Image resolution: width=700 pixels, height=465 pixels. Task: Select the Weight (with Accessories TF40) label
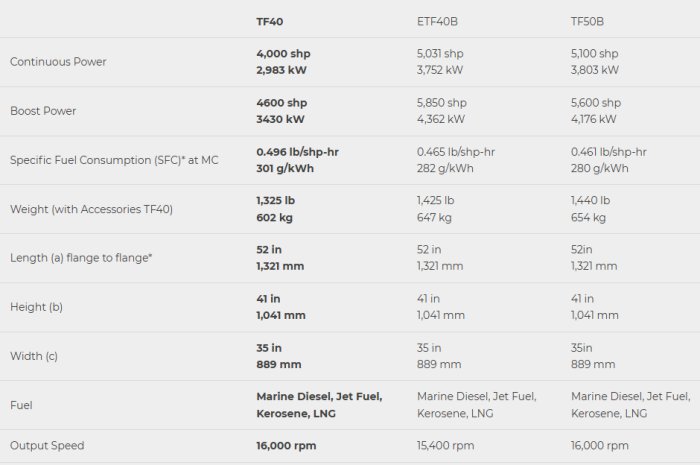point(91,209)
